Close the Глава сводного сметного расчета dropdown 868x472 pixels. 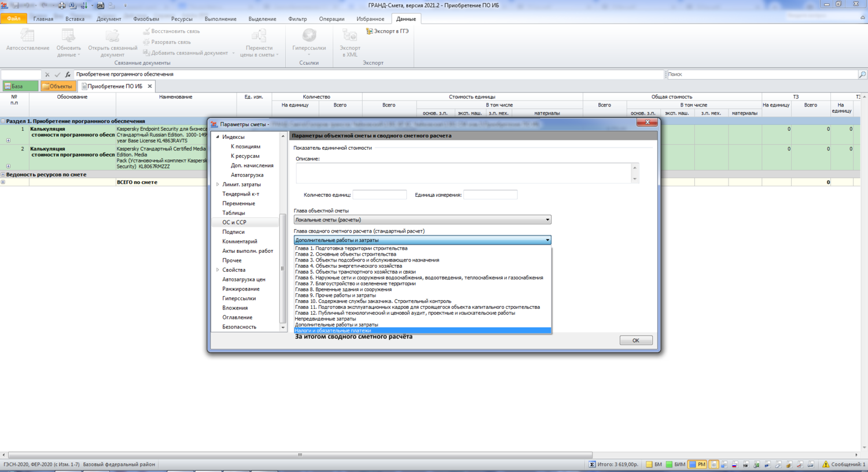click(x=547, y=240)
